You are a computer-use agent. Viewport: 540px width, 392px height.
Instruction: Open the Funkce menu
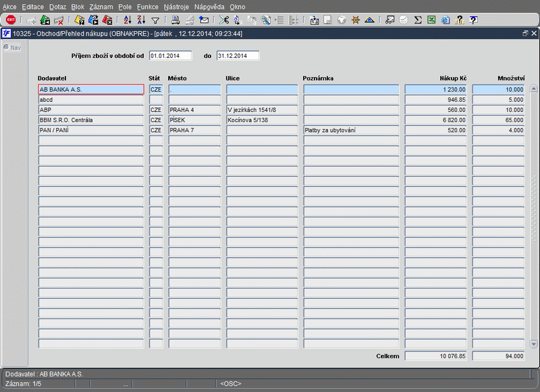click(148, 7)
